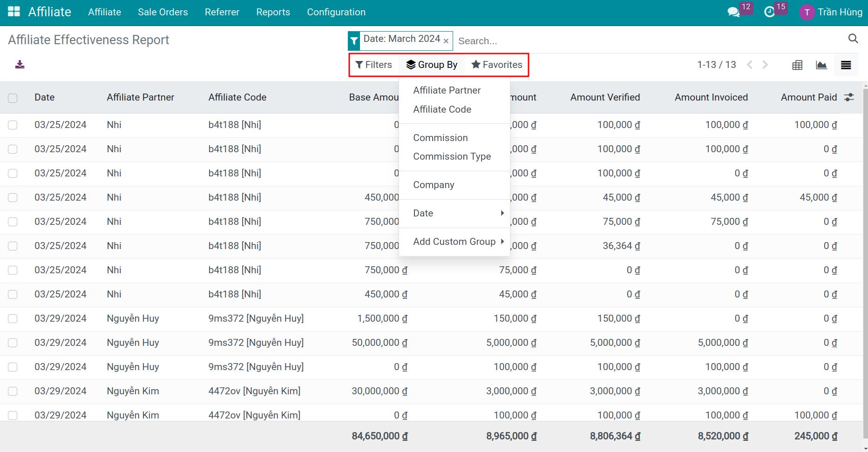Open the Referrer top menu

[x=222, y=12]
